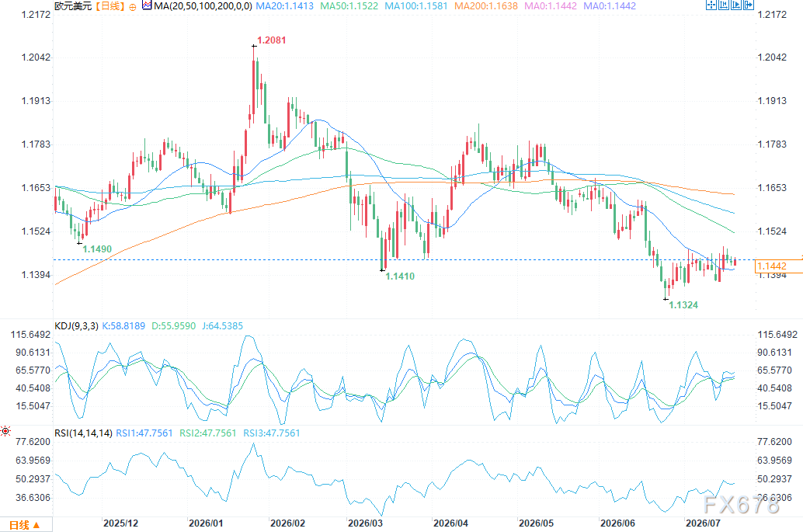The height and width of the screenshot is (532, 803).
Task: Click the FX678 watermark logo
Action: point(741,505)
